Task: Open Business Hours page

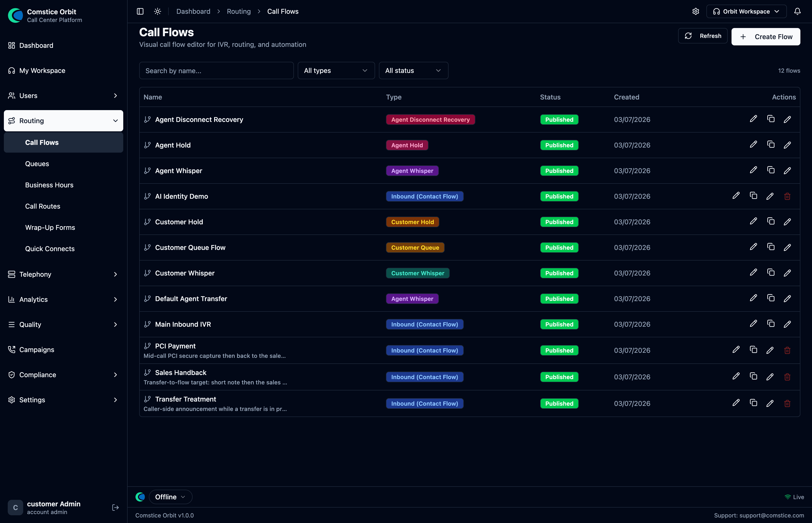Action: tap(63, 185)
